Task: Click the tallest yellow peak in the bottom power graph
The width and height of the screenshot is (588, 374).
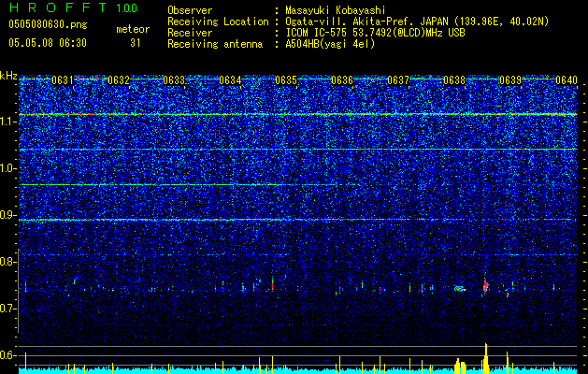Action: click(485, 358)
